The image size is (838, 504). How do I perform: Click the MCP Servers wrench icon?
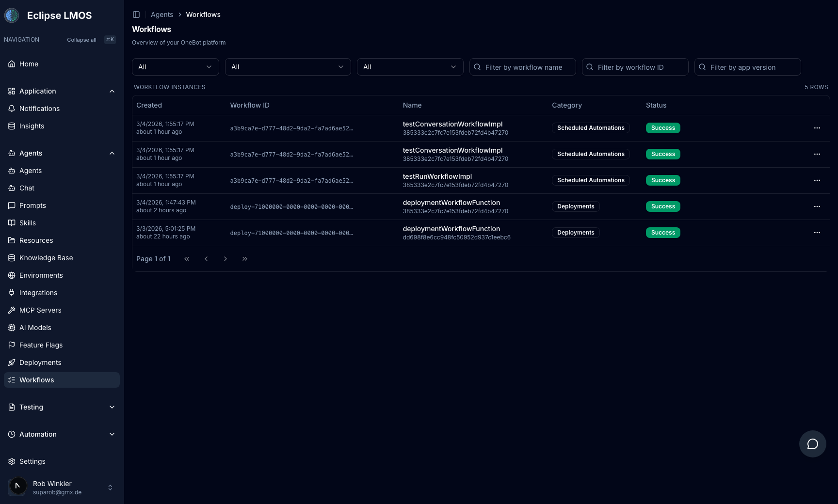tap(12, 310)
